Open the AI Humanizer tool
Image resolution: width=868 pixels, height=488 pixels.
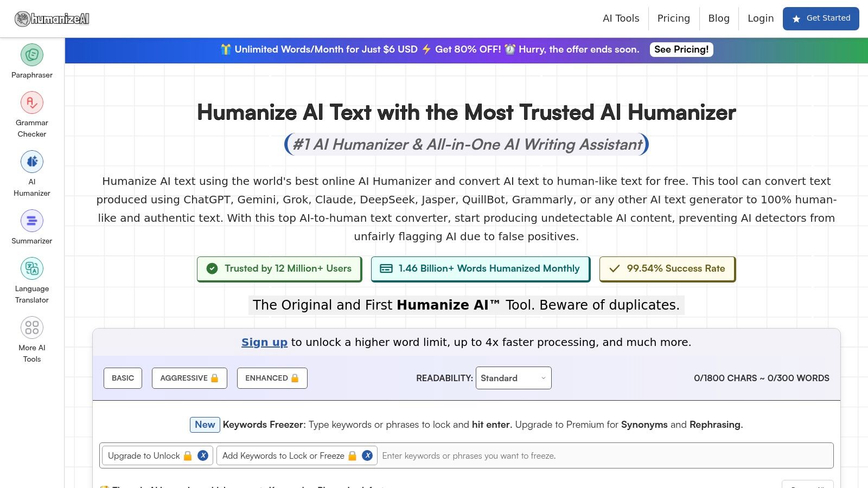pos(31,174)
